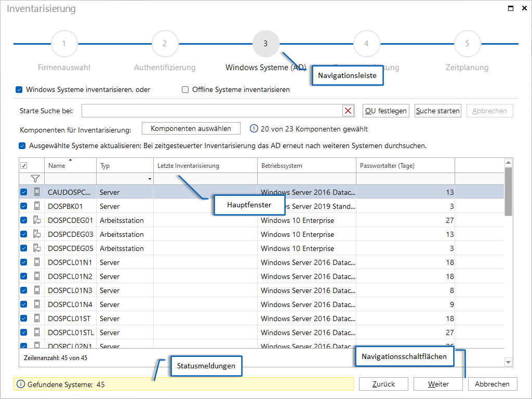Screen dimensions: 532x399
Task: Click 'Zeilenanzahl: 45 von 45' text
Action: [56, 357]
